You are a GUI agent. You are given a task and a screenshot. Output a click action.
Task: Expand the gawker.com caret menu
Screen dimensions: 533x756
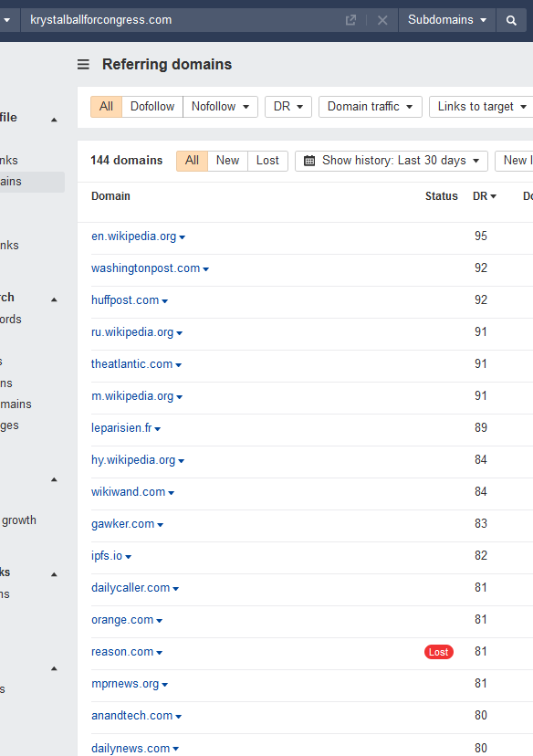(x=161, y=525)
